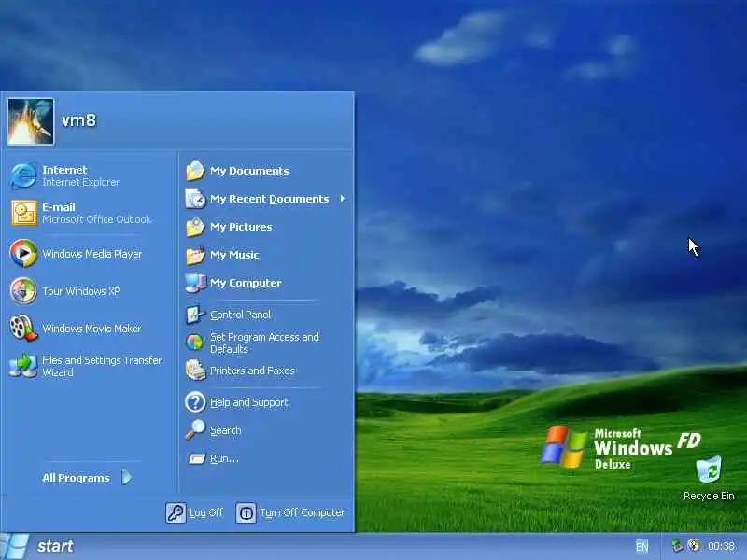Open Windows Media Player icon

(22, 253)
